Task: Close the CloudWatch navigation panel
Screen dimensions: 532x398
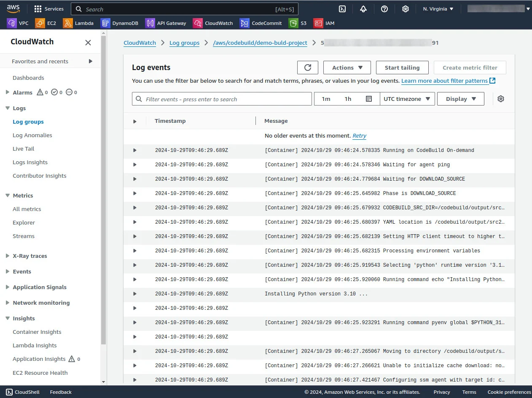Action: (88, 42)
